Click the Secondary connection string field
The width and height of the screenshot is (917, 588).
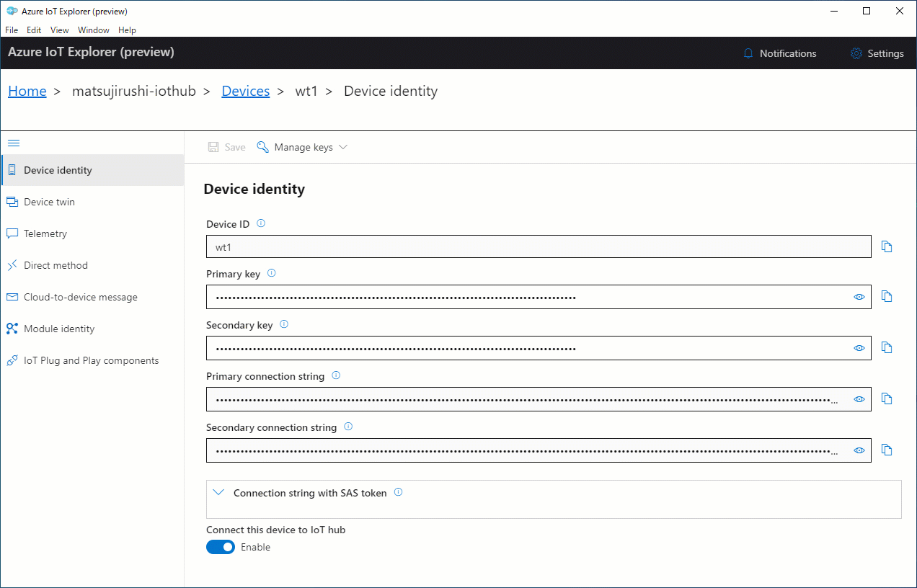coord(539,450)
